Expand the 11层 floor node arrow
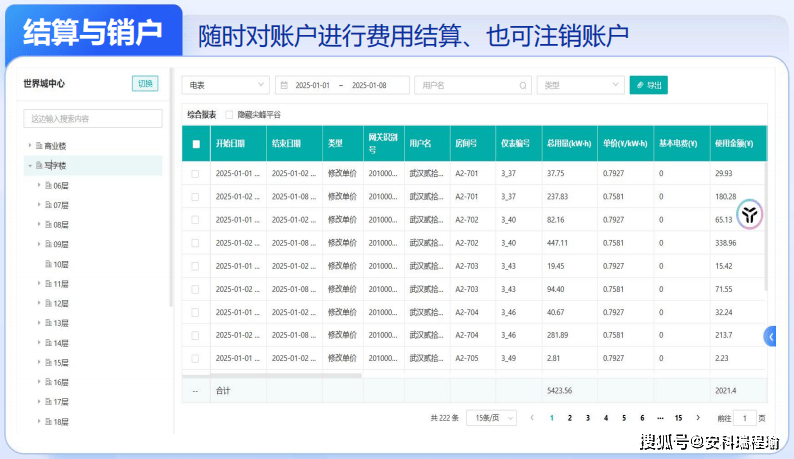Screen dimensions: 794x459 click(x=39, y=284)
